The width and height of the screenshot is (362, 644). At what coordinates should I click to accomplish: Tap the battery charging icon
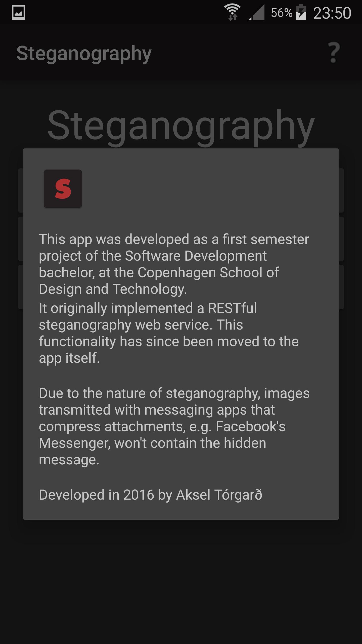pyautogui.click(x=301, y=12)
